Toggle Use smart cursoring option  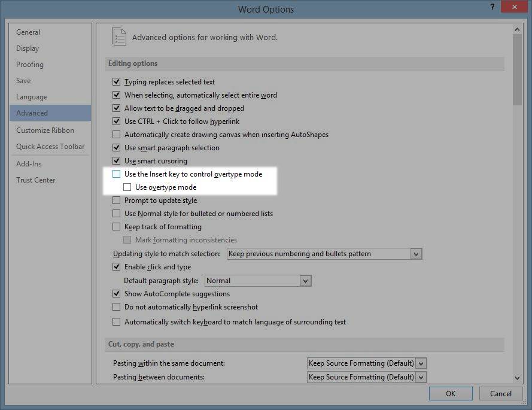coord(117,160)
